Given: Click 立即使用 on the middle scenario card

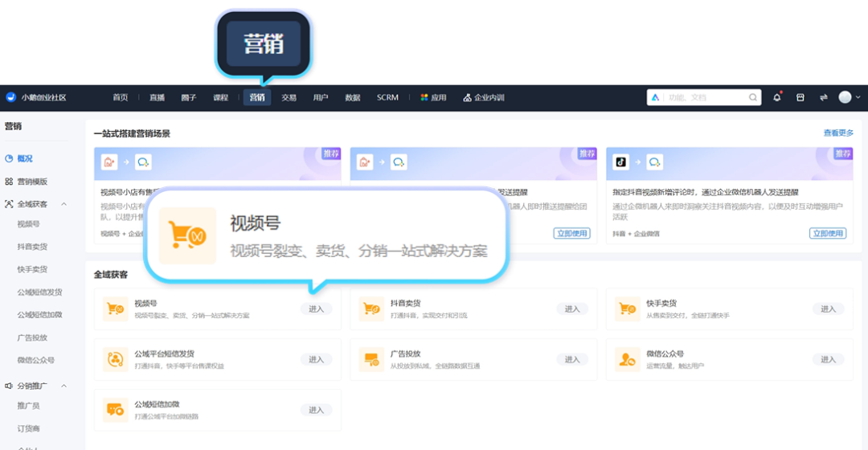Looking at the screenshot, I should [x=572, y=233].
